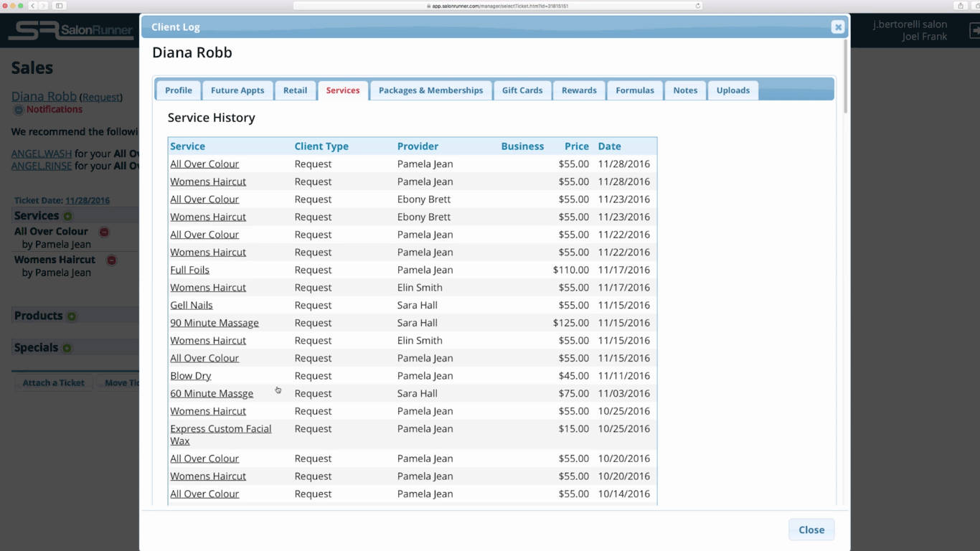The image size is (980, 551).
Task: Add a service using the green plus icon
Action: pos(68,215)
